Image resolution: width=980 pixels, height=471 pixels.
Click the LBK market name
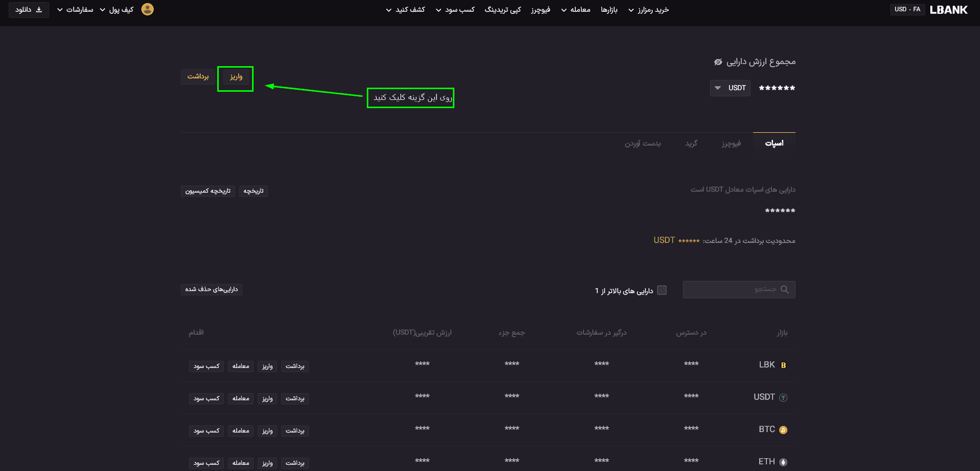(767, 365)
